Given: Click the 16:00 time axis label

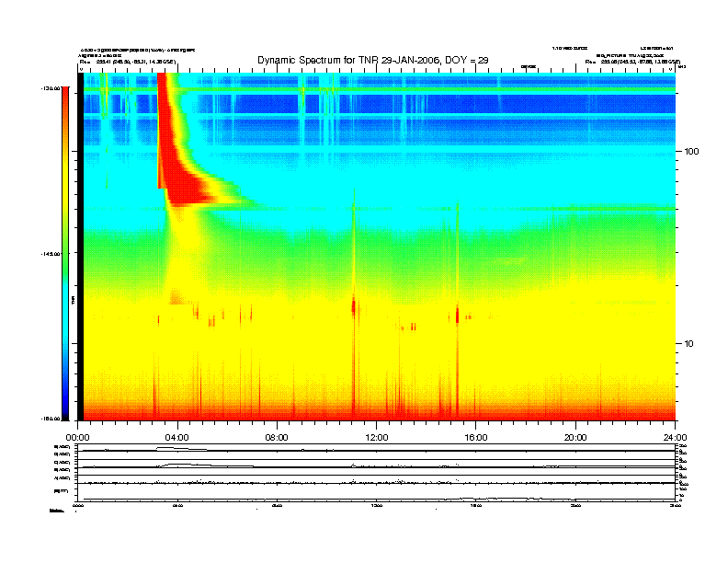Looking at the screenshot, I should pos(476,438).
